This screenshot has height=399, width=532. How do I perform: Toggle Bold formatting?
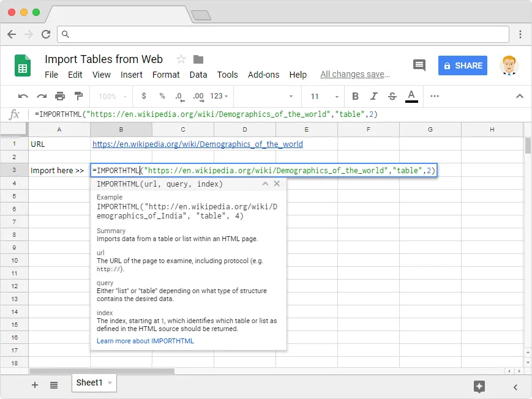[355, 96]
